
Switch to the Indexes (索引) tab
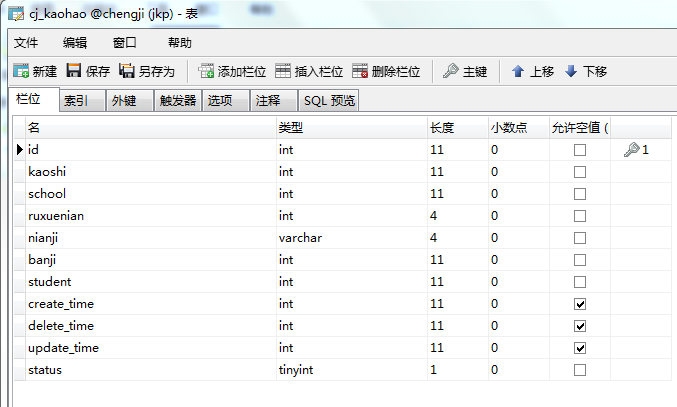pyautogui.click(x=82, y=101)
